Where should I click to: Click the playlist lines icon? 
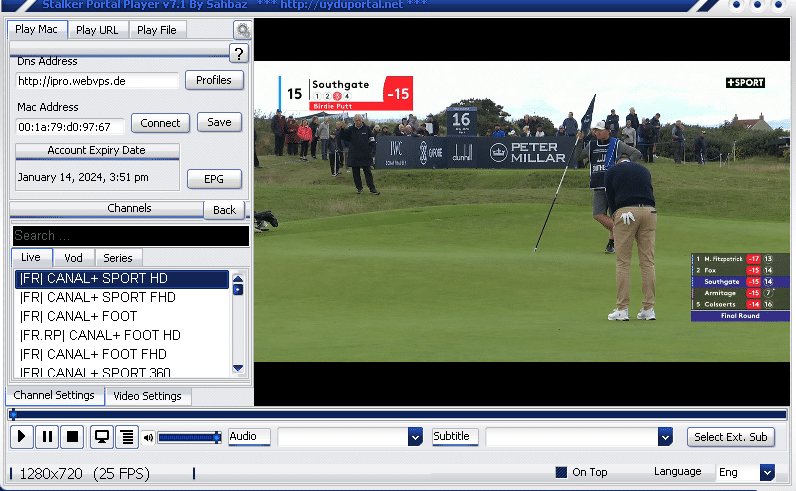pos(126,437)
